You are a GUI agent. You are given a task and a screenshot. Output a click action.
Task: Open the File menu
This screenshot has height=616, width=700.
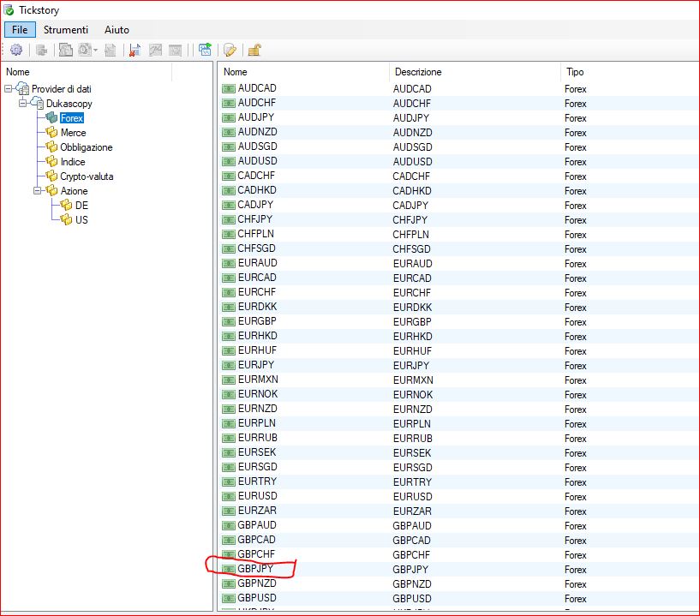[x=20, y=29]
